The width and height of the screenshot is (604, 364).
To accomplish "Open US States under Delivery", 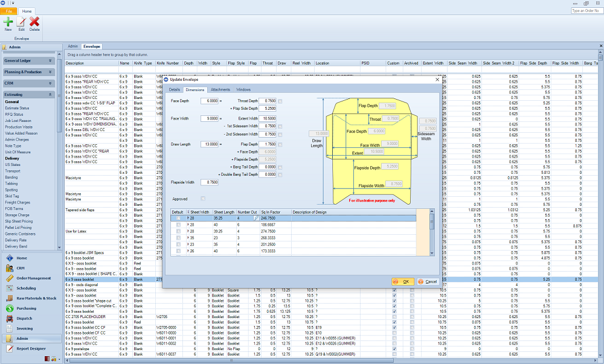I will click(13, 165).
